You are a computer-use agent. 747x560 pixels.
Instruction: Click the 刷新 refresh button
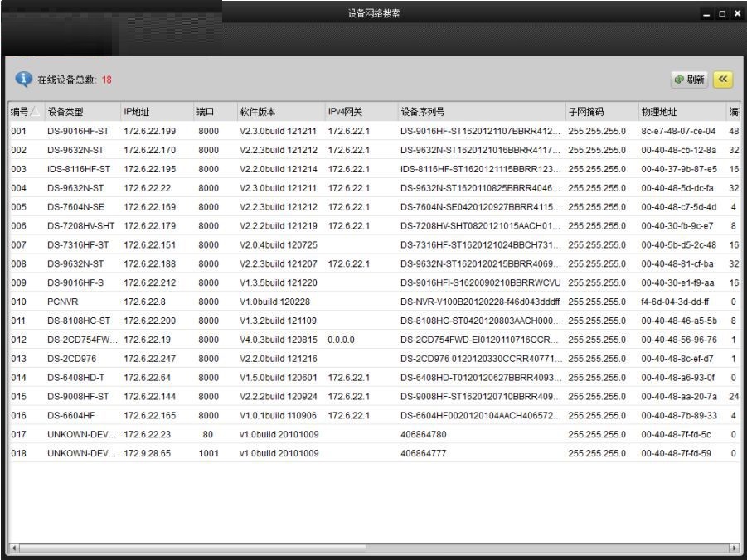(x=690, y=80)
